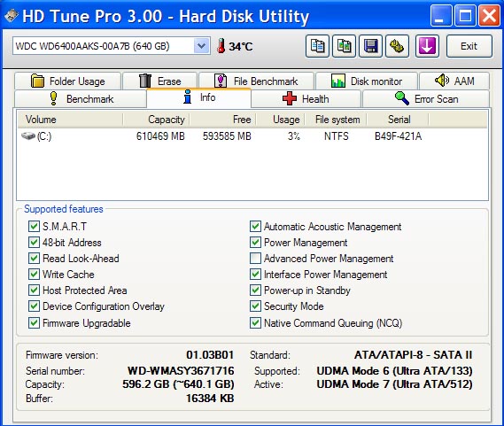This screenshot has height=426, width=504.
Task: Open the AAM speaker tab
Action: click(454, 81)
